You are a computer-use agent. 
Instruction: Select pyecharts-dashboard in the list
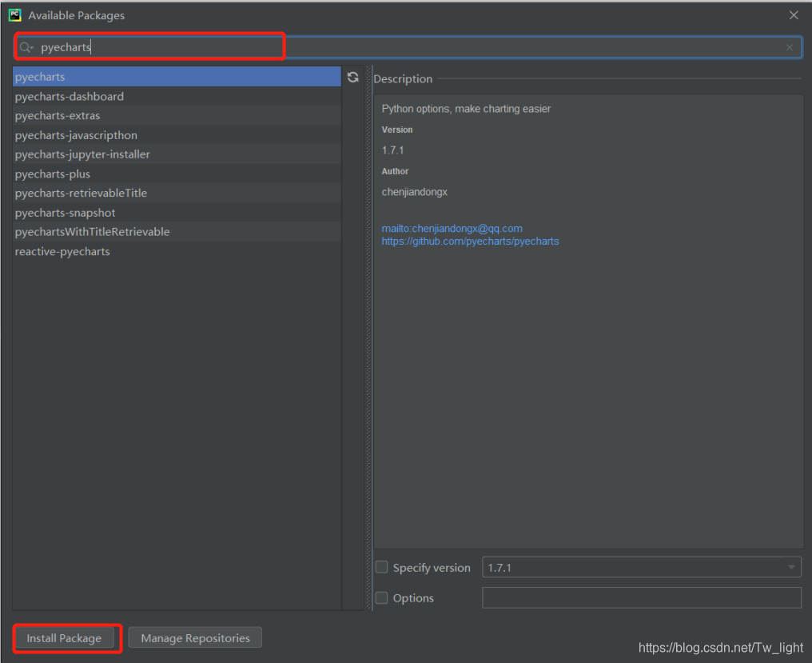point(177,97)
